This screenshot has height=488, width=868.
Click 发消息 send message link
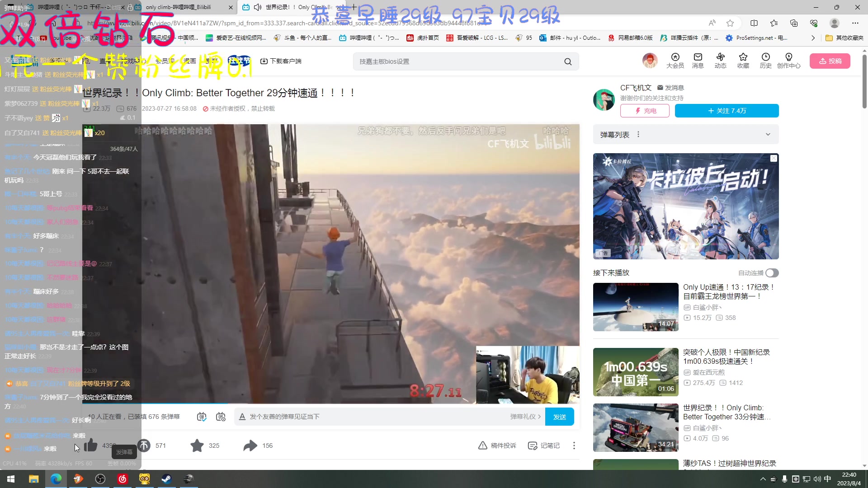(x=670, y=88)
